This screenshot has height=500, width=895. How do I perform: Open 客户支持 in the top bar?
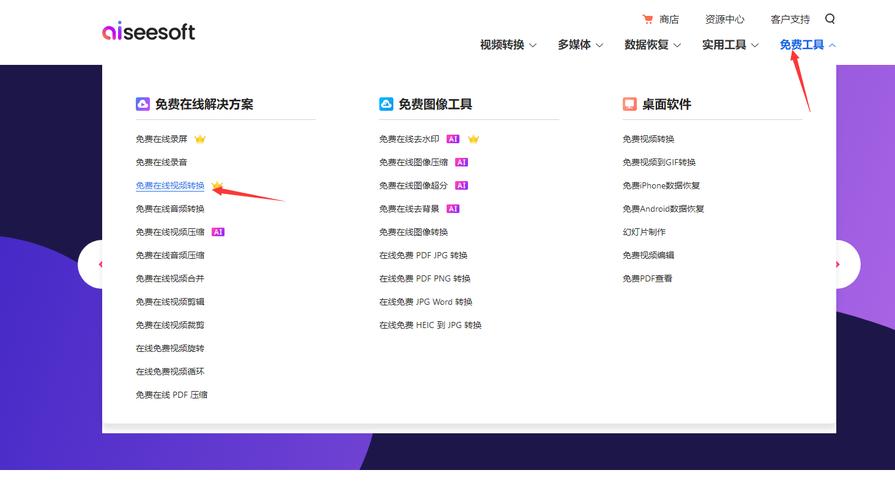tap(790, 19)
